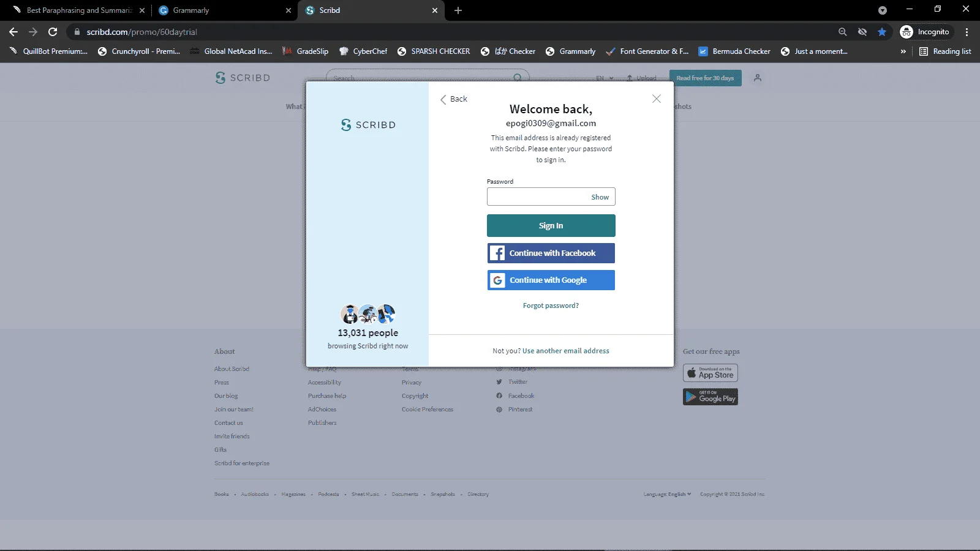Close the Best Paraphrasing tab
The height and width of the screenshot is (551, 980).
[142, 10]
